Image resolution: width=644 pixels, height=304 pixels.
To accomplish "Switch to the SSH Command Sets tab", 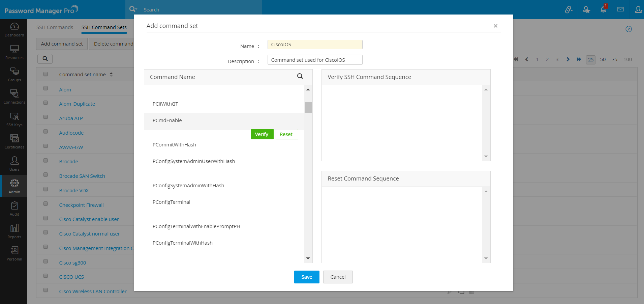I will click(104, 27).
